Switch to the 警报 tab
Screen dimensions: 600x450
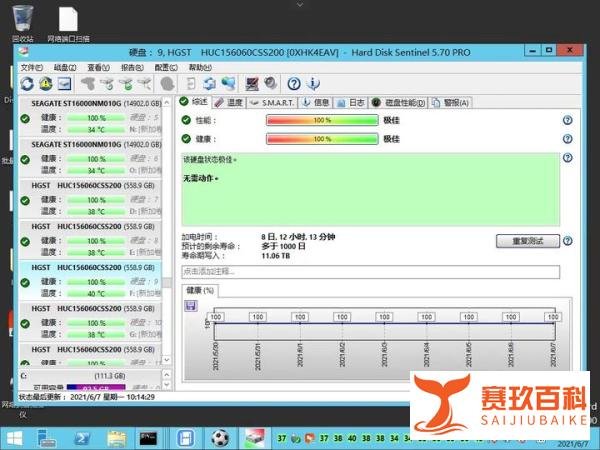click(451, 103)
